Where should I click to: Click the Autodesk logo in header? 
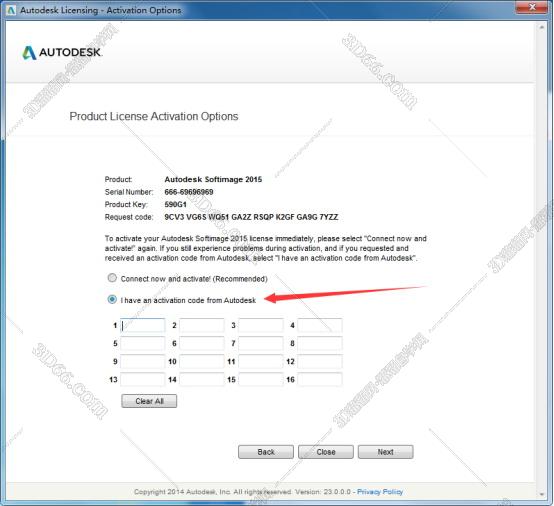click(62, 52)
